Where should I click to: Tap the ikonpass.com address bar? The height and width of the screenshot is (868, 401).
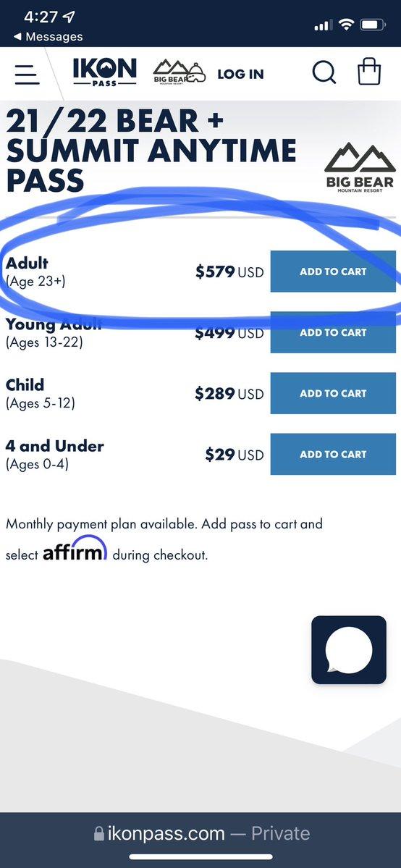(200, 833)
